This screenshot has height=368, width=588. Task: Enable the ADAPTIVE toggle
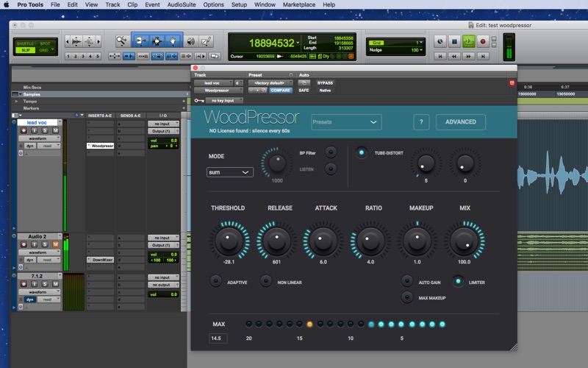click(x=216, y=281)
